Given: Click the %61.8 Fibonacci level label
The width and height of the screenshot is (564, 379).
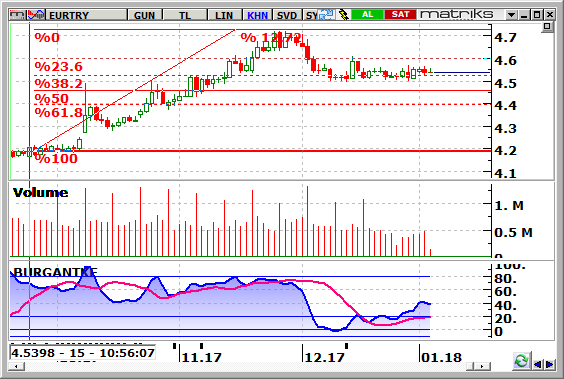Looking at the screenshot, I should pyautogui.click(x=59, y=113).
